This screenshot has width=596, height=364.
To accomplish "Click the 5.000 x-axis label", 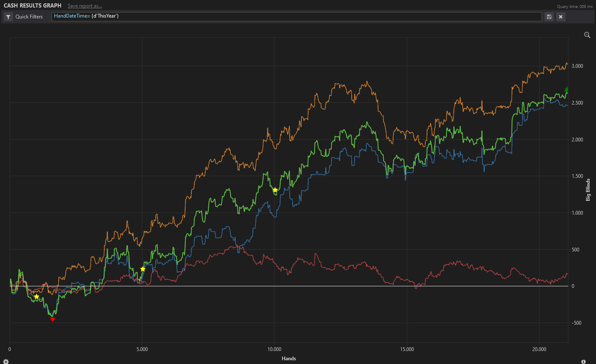I will click(142, 349).
